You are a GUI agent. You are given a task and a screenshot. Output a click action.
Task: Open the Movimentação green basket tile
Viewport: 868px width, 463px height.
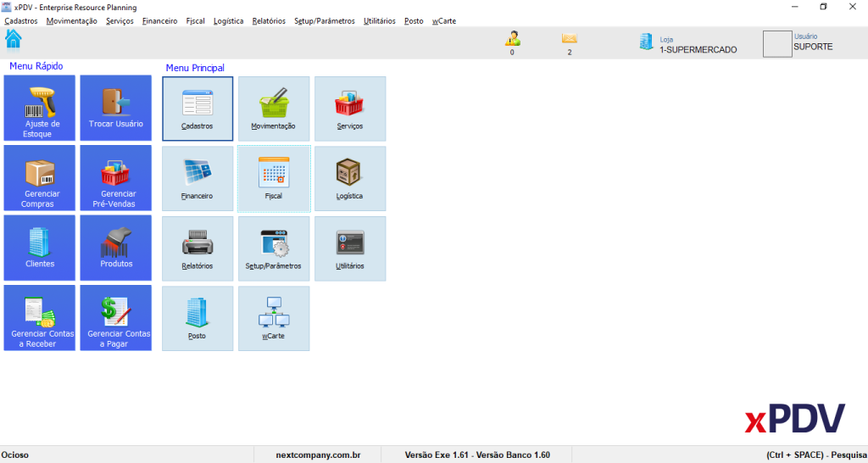click(x=274, y=109)
